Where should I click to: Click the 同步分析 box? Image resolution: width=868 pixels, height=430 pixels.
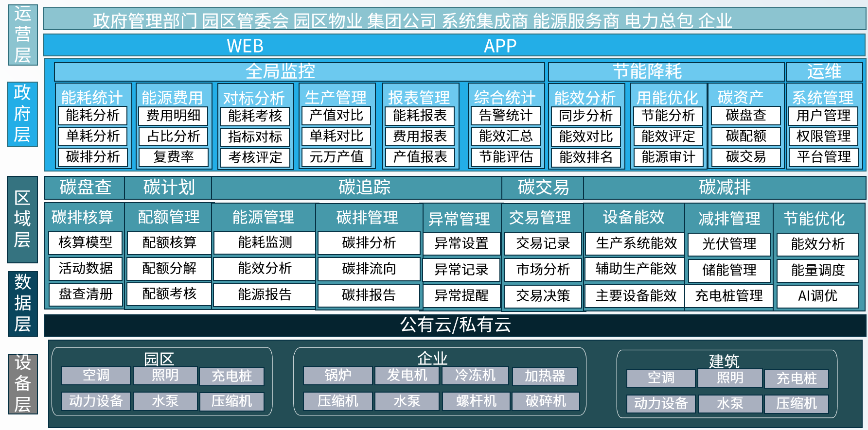tap(586, 116)
